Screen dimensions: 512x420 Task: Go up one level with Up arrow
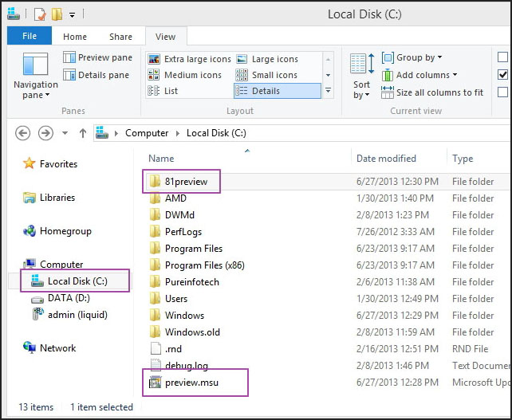pyautogui.click(x=83, y=133)
